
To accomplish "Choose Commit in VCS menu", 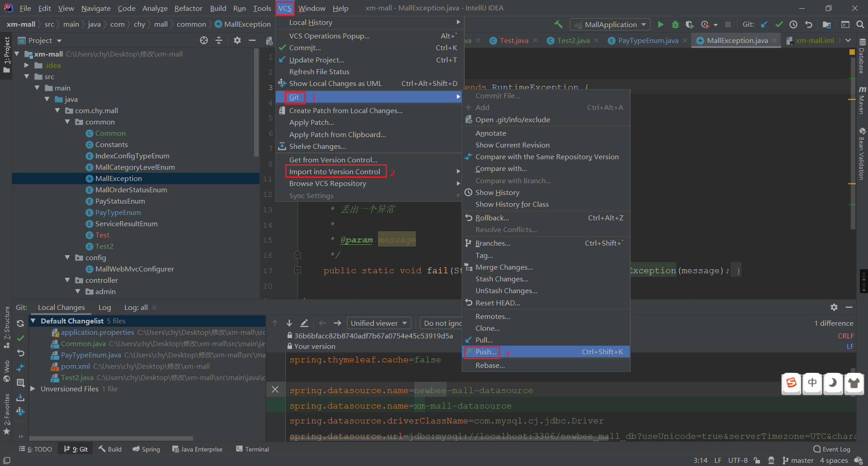I will 368,48.
